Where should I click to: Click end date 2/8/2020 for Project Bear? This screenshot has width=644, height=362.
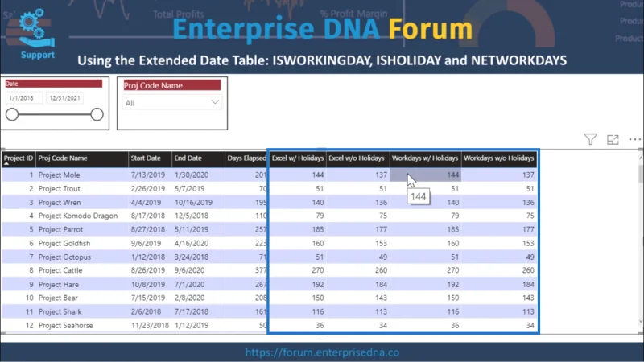coord(189,298)
